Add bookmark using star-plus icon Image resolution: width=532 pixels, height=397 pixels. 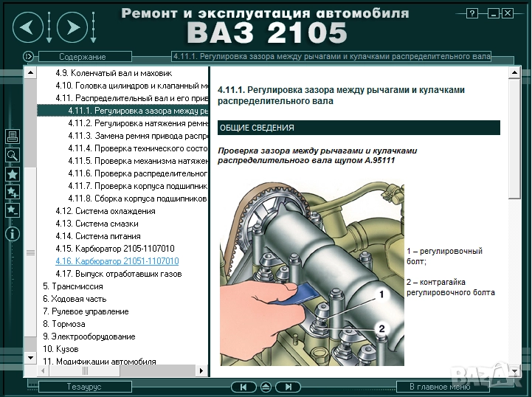click(12, 192)
